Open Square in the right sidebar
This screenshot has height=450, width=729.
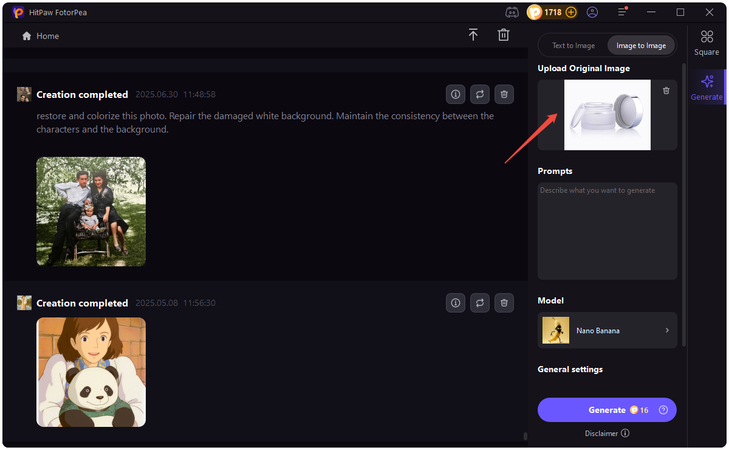pos(706,42)
